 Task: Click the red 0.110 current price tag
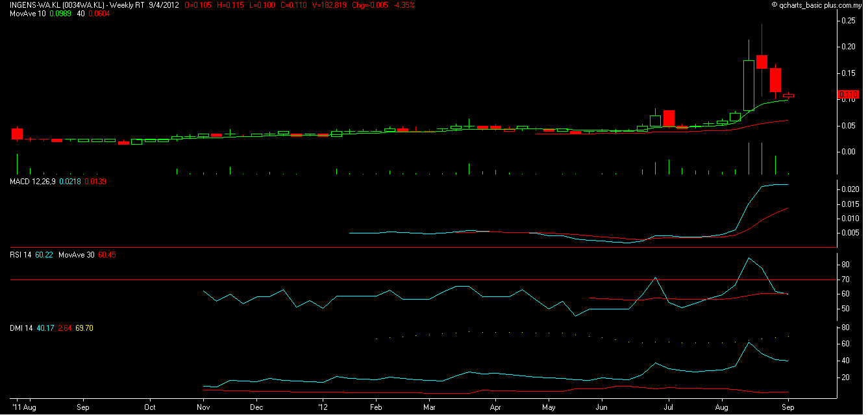click(x=849, y=95)
